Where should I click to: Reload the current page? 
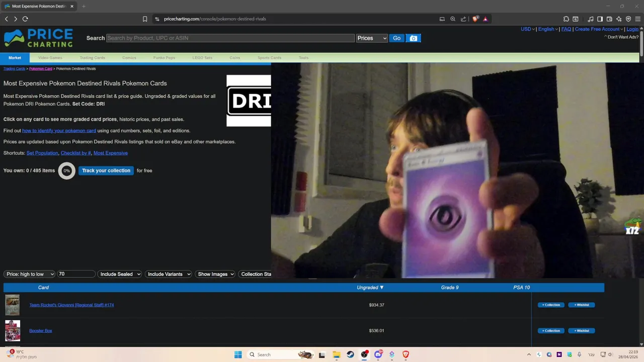(25, 19)
